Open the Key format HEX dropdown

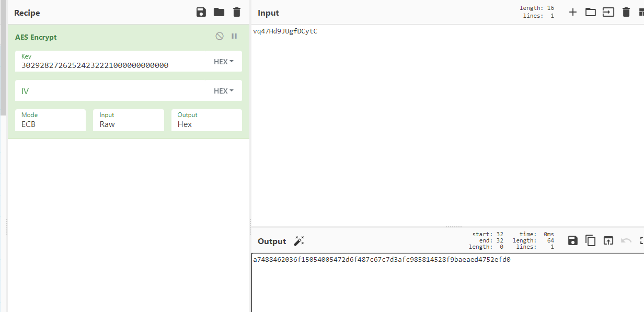point(224,62)
